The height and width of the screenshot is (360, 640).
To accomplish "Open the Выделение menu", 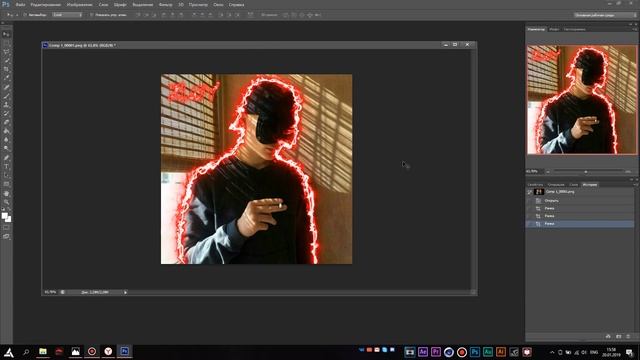I will [x=143, y=4].
